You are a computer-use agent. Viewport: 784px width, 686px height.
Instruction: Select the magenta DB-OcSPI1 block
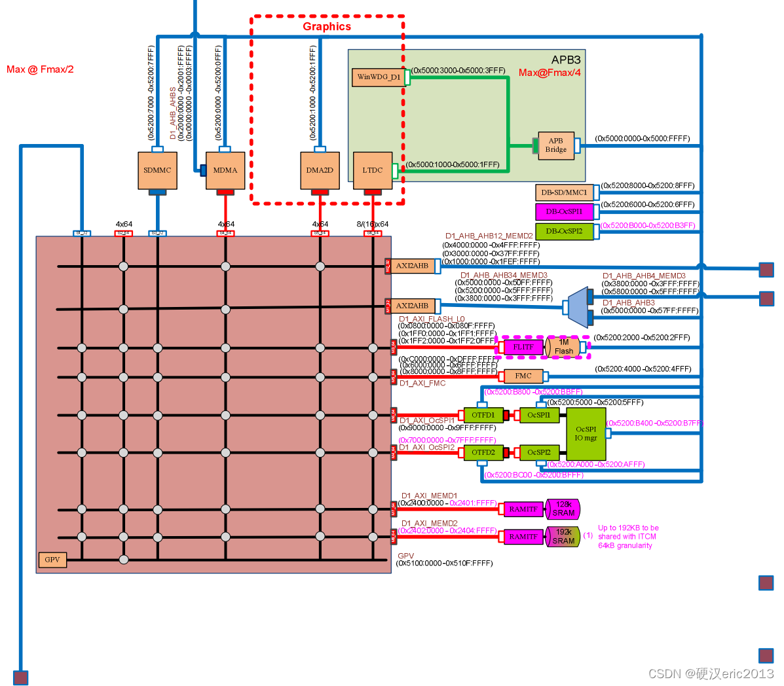[x=564, y=211]
